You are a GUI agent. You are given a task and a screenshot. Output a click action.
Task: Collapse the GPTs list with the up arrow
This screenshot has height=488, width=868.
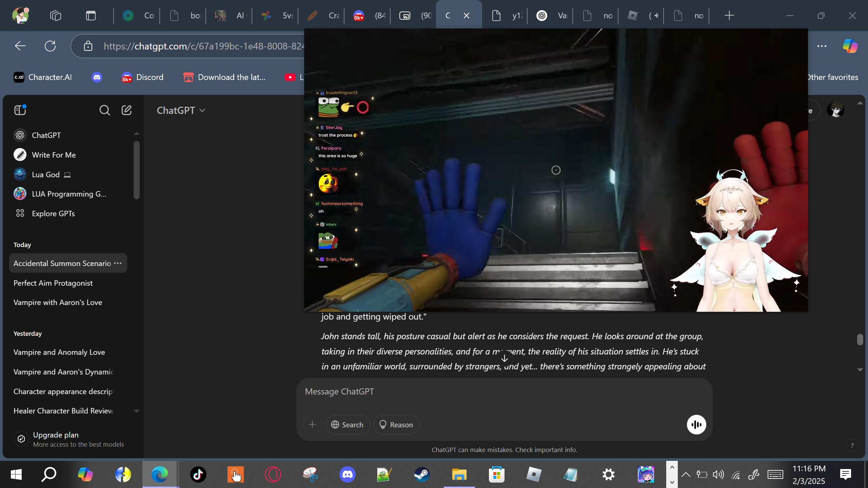(137, 134)
